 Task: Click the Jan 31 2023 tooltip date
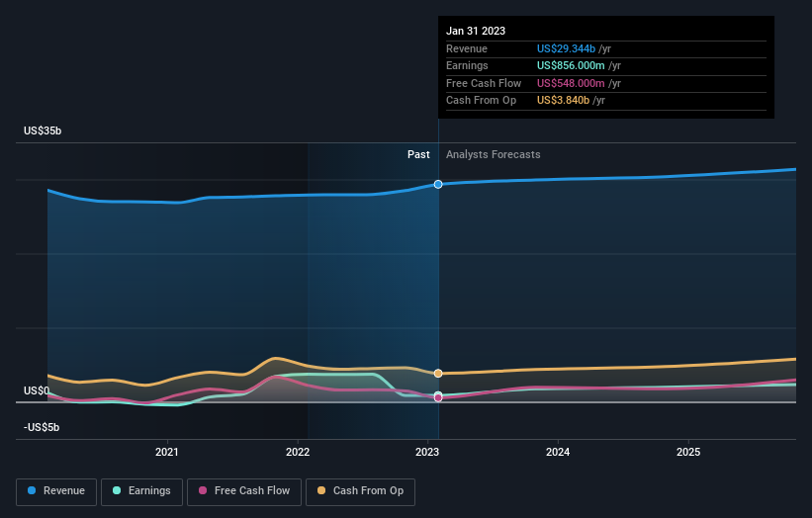click(476, 31)
